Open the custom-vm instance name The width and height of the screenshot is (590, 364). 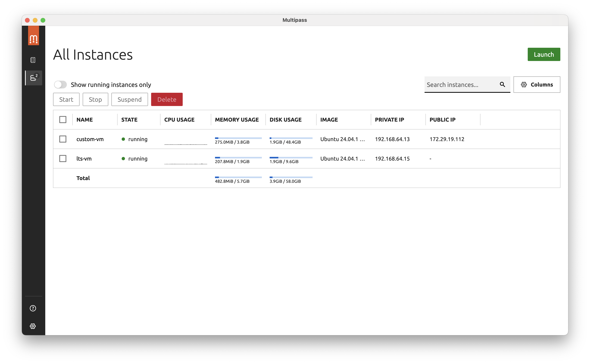click(x=90, y=139)
